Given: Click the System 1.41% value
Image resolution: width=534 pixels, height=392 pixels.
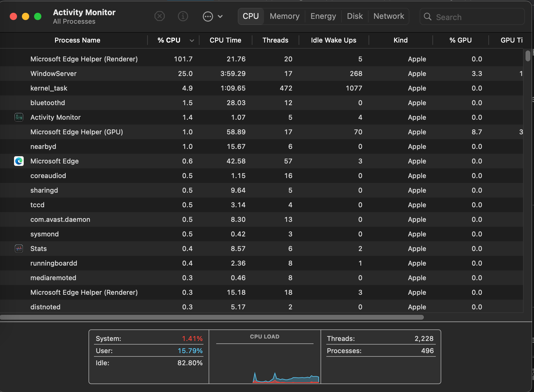Looking at the screenshot, I should coord(192,339).
